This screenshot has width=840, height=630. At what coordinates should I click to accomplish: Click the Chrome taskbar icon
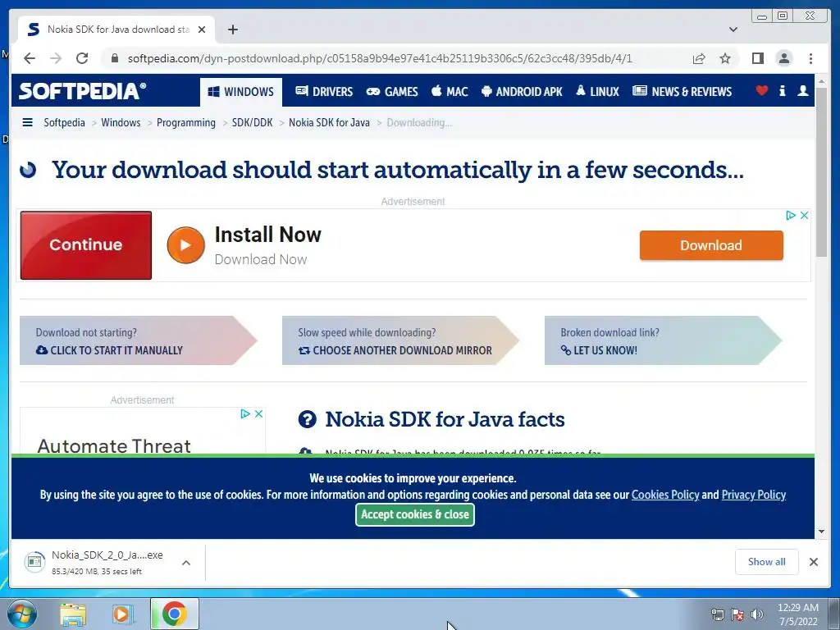click(175, 614)
